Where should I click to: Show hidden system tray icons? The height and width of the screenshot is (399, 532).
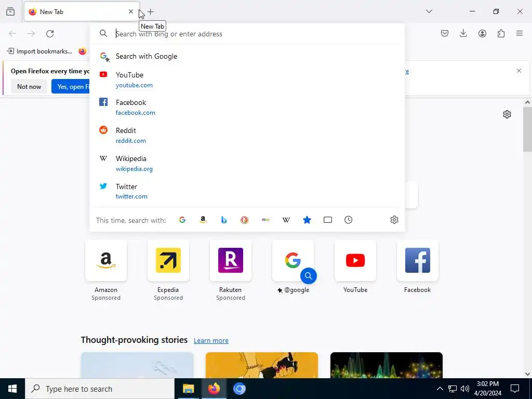[x=440, y=389]
